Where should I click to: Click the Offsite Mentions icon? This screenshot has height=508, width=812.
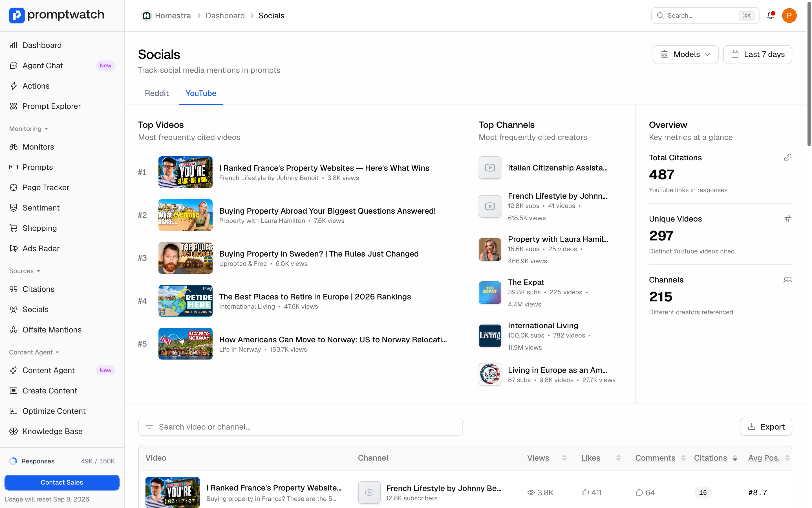14,330
